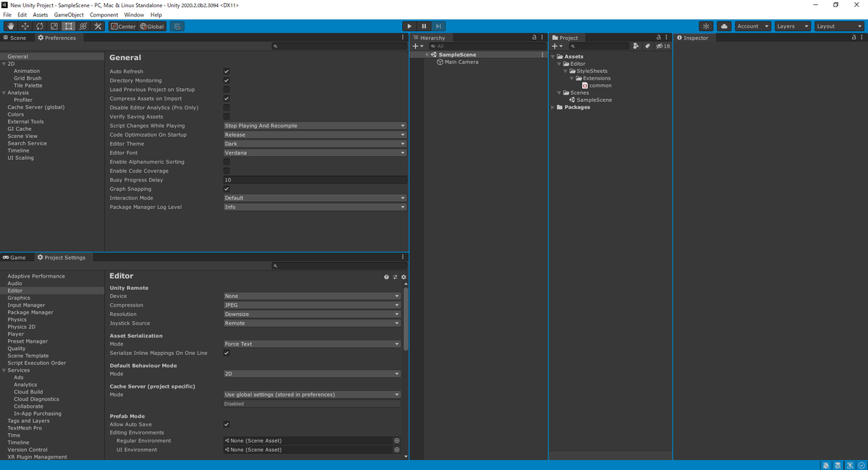Click the checkmark activity status icon
868x470 pixels.
click(x=860, y=465)
